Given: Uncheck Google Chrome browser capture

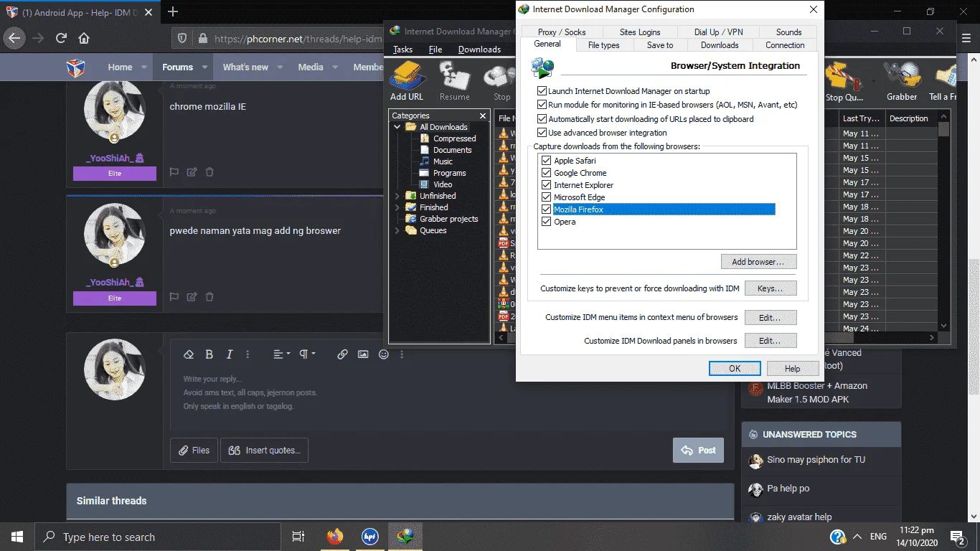Looking at the screenshot, I should pos(547,173).
